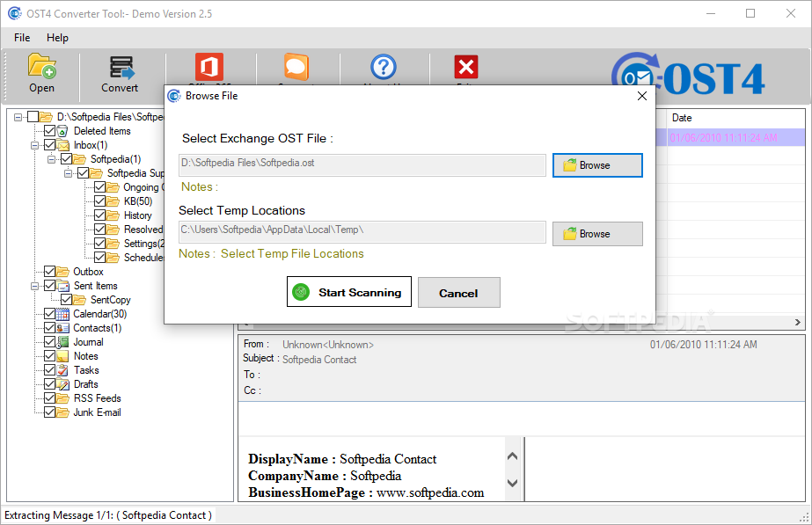Screen dimensions: 812x525
Task: Click the Calendar(30) icon in tree
Action: pos(62,314)
